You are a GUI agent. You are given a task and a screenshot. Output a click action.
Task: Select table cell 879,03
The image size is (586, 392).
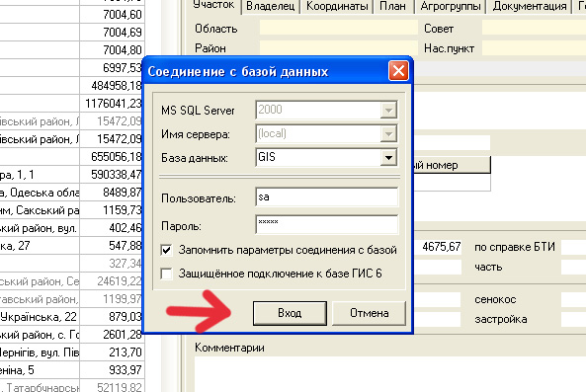112,317
